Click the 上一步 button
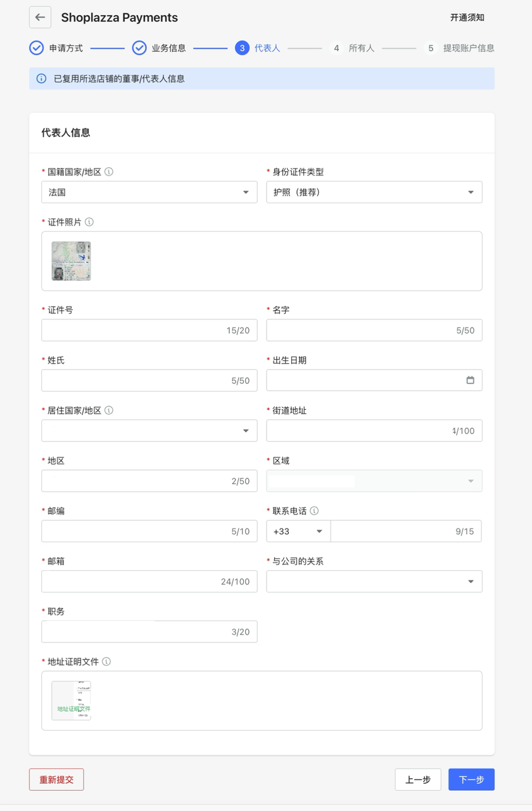This screenshot has width=532, height=811. pos(418,779)
